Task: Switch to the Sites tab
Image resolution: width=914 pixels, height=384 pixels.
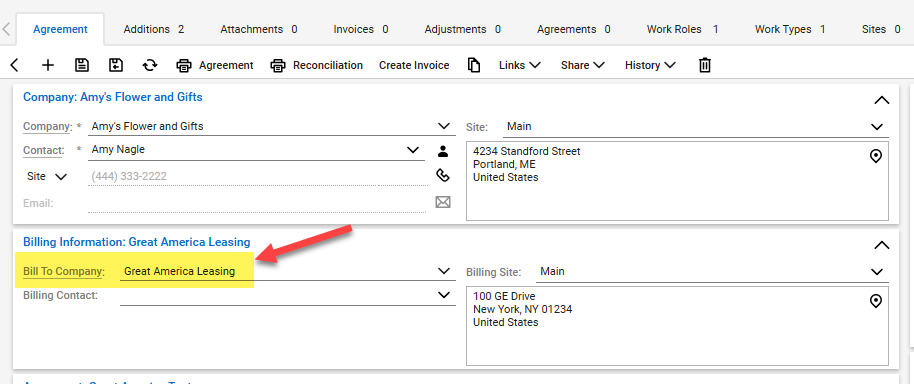Action: tap(881, 29)
